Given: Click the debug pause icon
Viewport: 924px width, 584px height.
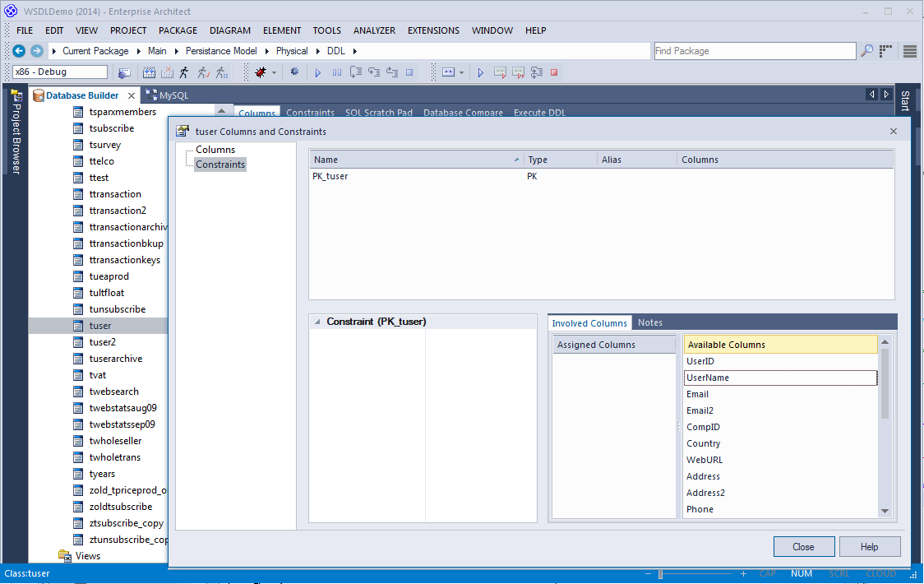Looking at the screenshot, I should click(x=336, y=72).
